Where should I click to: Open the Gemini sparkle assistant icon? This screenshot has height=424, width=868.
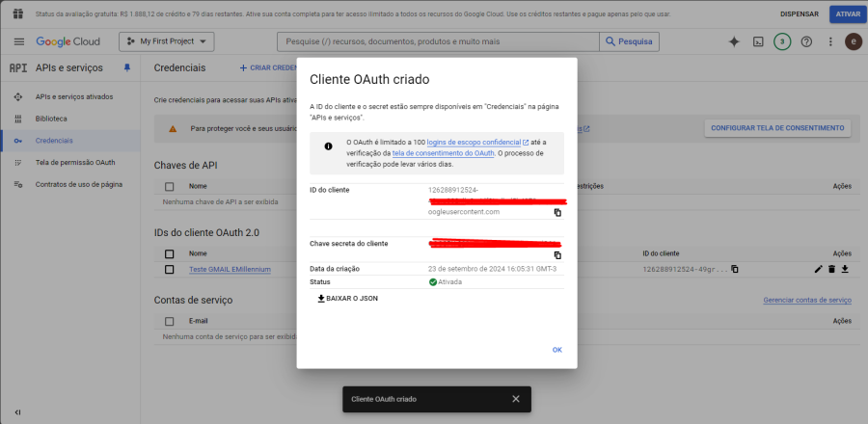click(x=734, y=41)
